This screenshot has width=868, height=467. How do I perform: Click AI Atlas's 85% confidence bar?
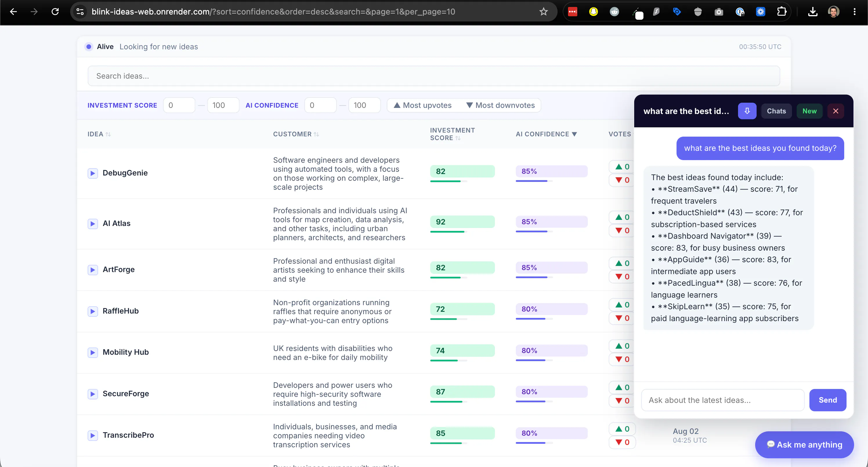point(551,222)
